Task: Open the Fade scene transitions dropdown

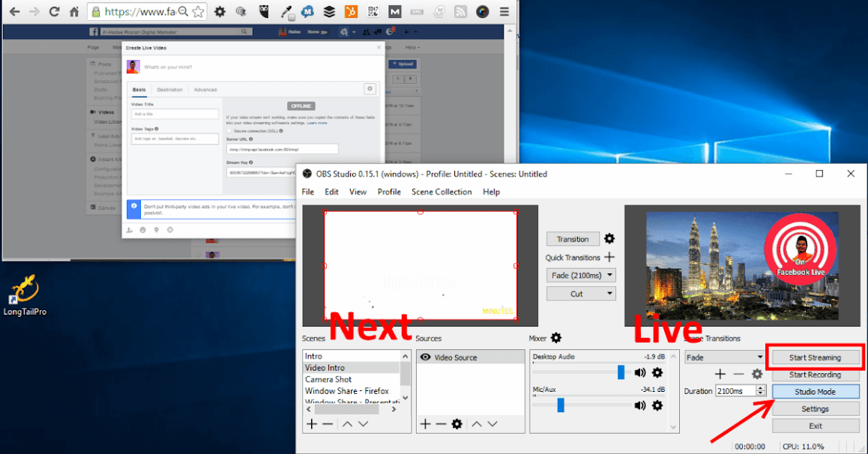Action: [725, 357]
